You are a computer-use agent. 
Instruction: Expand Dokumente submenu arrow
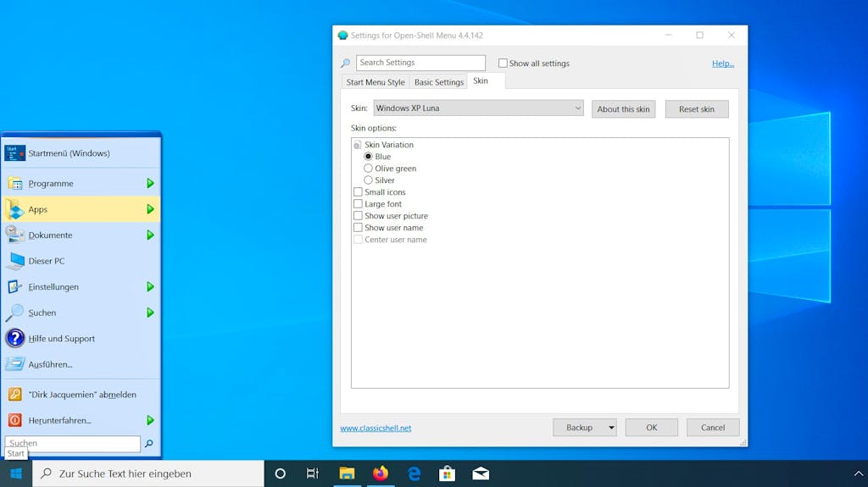(150, 235)
